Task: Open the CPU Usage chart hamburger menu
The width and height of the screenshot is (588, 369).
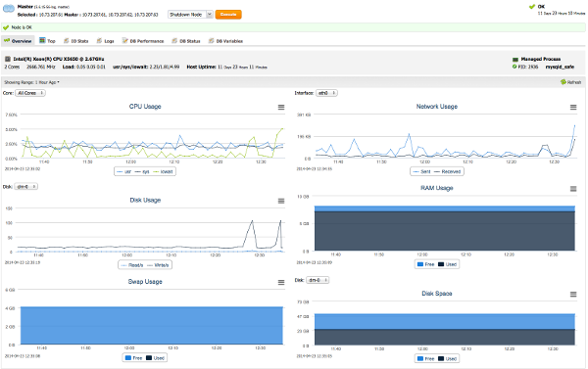Action: [x=281, y=107]
